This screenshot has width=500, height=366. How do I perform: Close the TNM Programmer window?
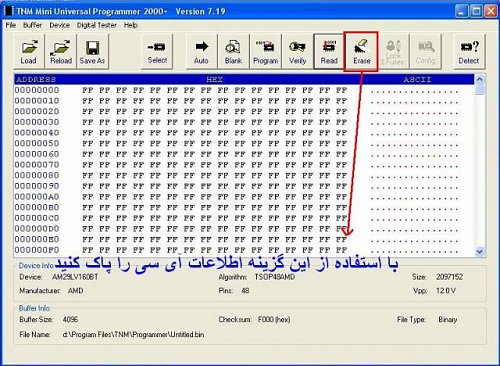491,12
